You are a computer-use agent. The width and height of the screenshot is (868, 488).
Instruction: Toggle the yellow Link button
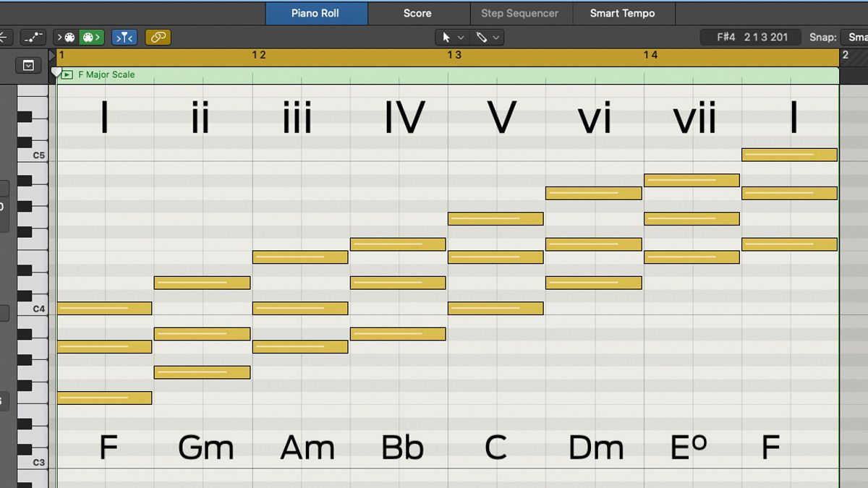tap(158, 37)
